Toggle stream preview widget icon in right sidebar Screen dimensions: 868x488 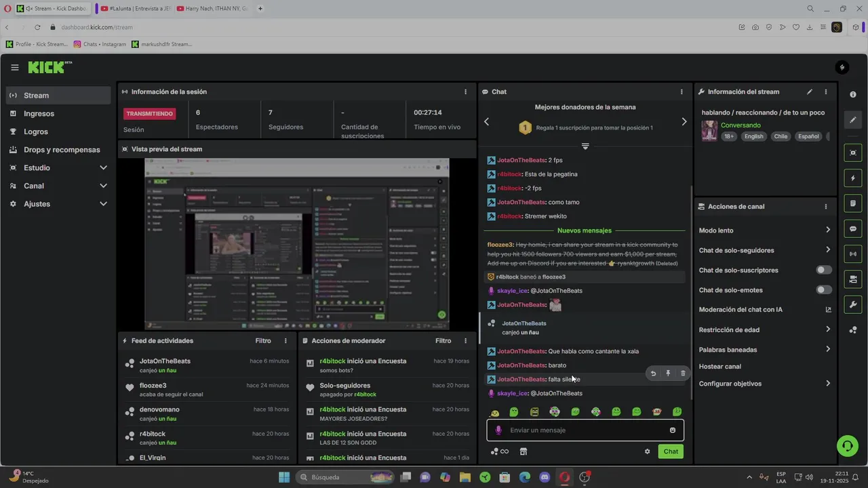pos(853,153)
